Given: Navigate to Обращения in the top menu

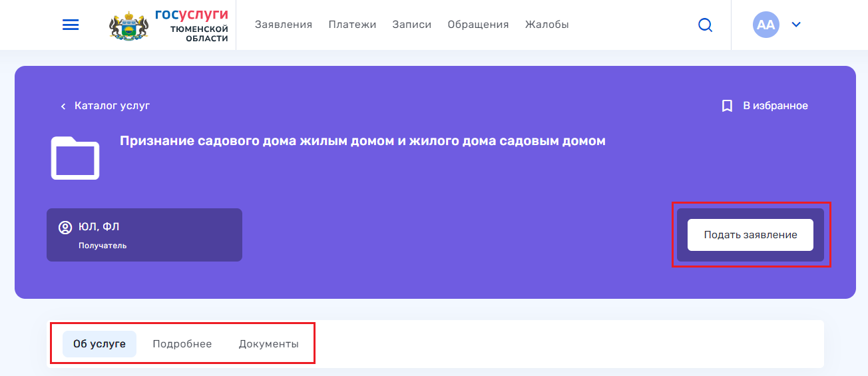Looking at the screenshot, I should [478, 25].
